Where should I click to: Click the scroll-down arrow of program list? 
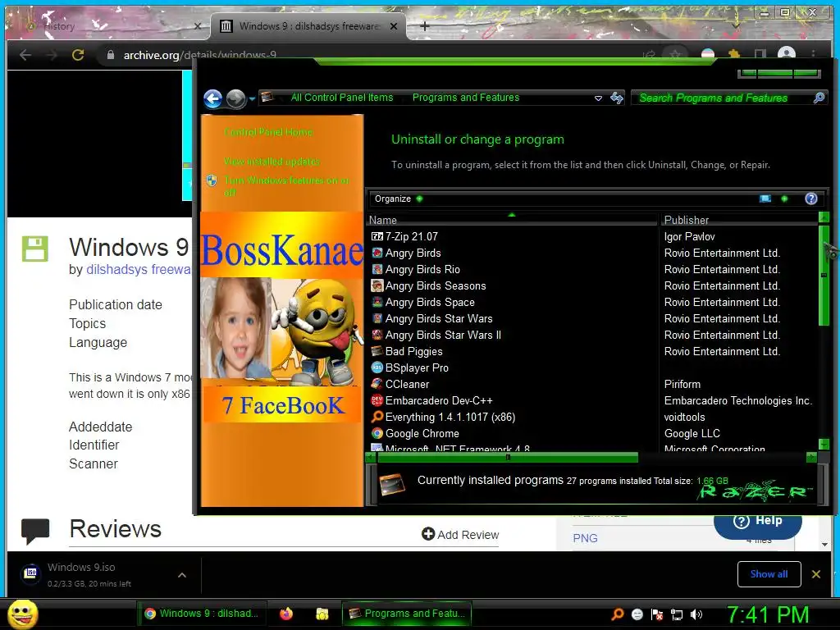(824, 444)
